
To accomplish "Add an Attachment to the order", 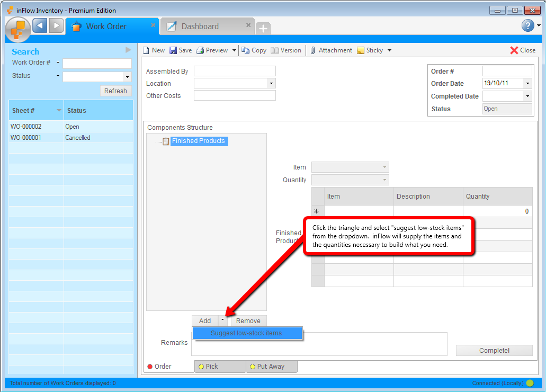I will (331, 50).
